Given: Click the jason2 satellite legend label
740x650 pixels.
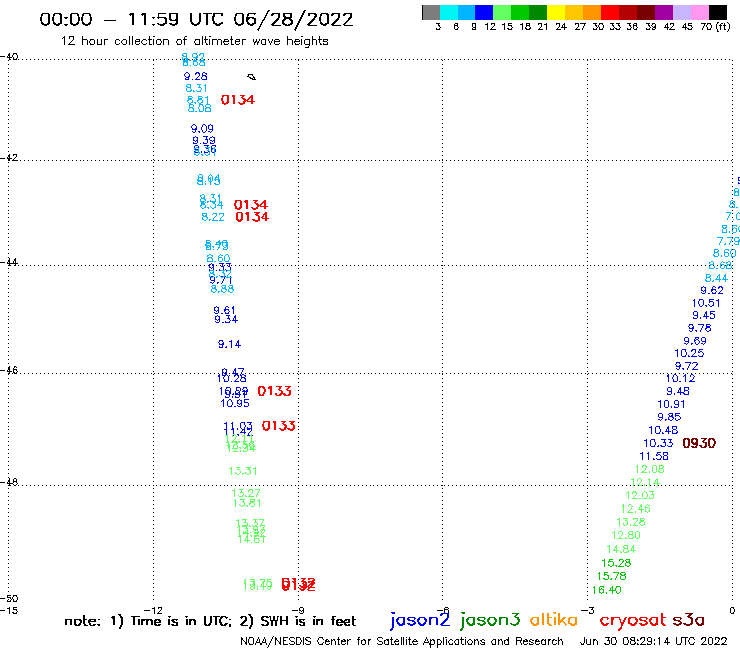Looking at the screenshot, I should tap(420, 620).
